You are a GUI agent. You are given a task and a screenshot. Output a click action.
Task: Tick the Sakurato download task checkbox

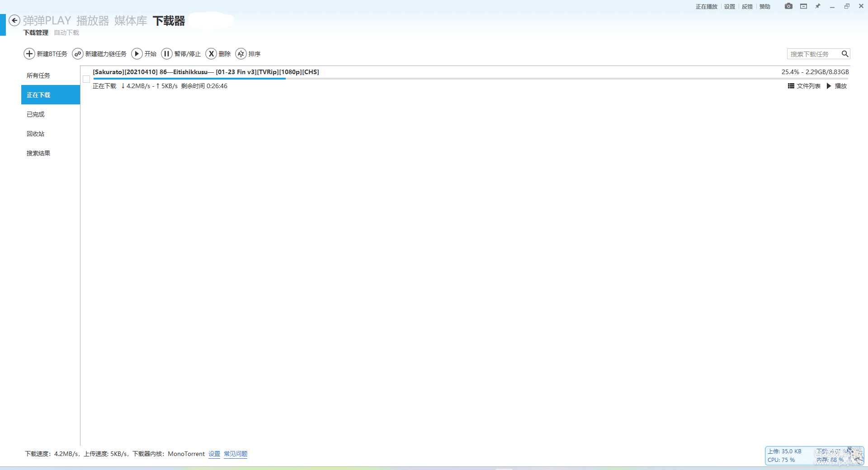click(x=86, y=79)
